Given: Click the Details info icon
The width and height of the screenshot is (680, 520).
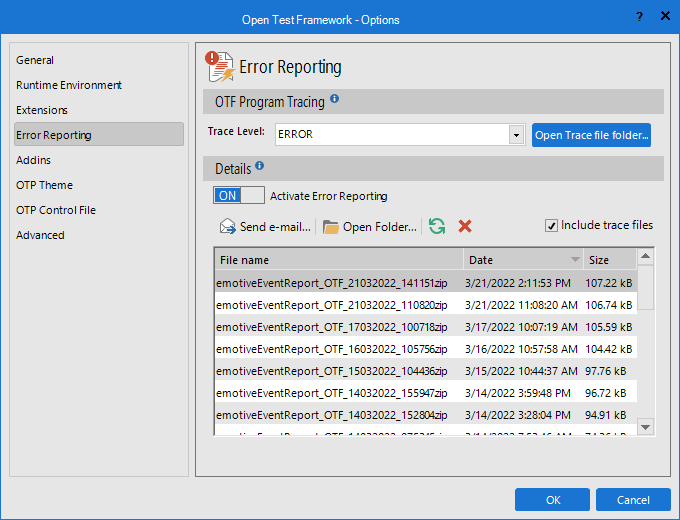Looking at the screenshot, I should point(259,165).
